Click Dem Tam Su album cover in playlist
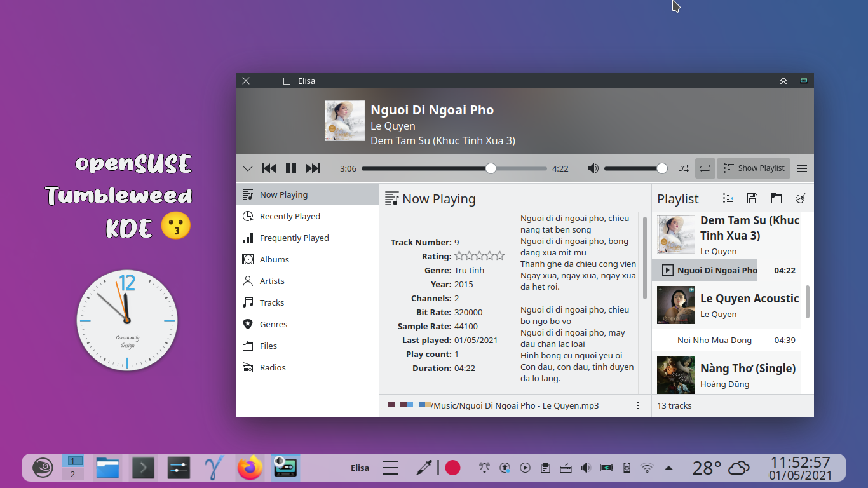Viewport: 868px width, 488px height. point(676,234)
